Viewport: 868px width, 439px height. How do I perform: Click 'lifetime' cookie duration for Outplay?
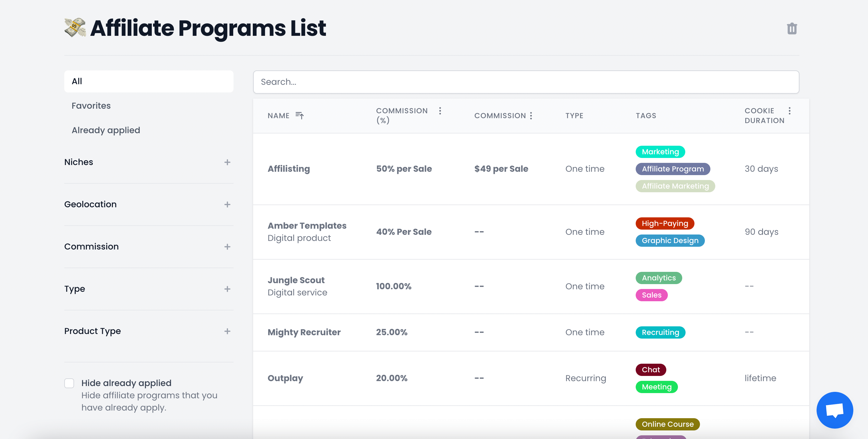760,378
